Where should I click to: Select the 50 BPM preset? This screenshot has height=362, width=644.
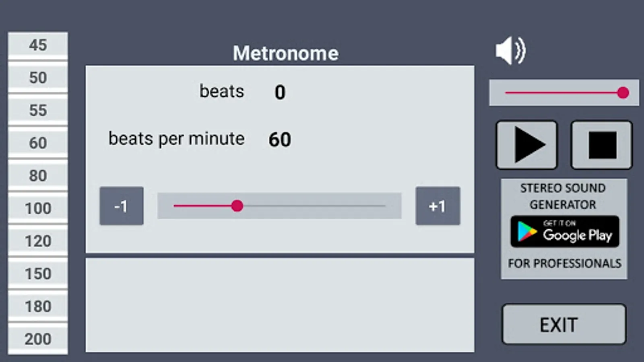click(38, 78)
